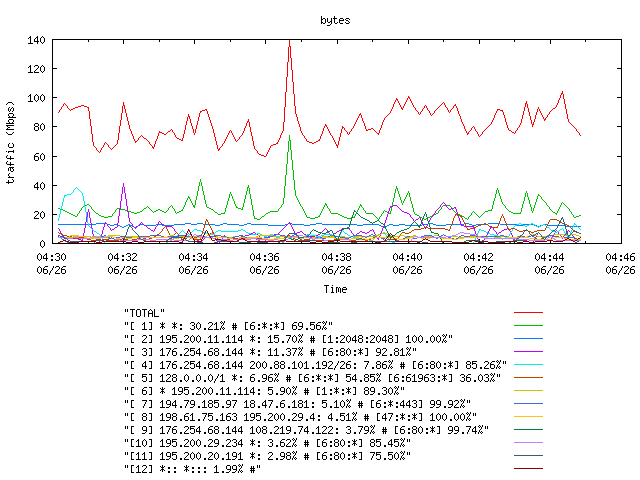Image resolution: width=640 pixels, height=480 pixels.
Task: Click the "traffic (Mbps)" y-axis label
Action: coord(10,142)
